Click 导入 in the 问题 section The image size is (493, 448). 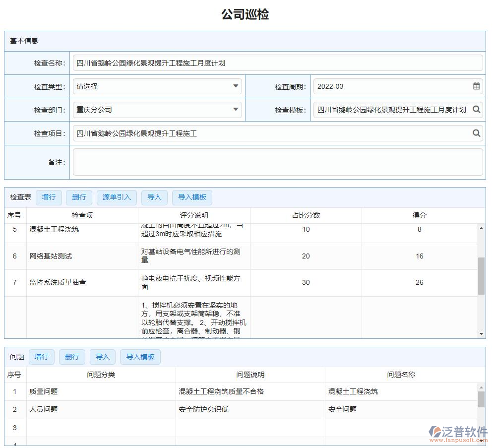point(102,357)
